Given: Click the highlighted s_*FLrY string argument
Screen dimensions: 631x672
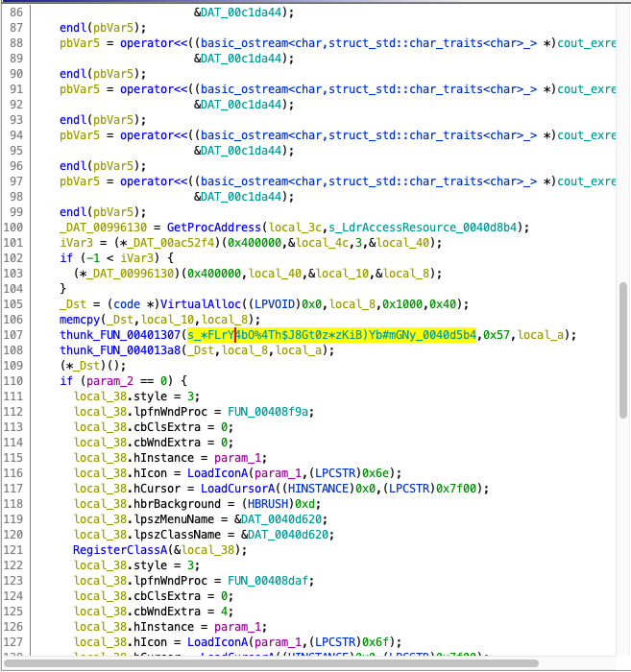Looking at the screenshot, I should point(331,334).
